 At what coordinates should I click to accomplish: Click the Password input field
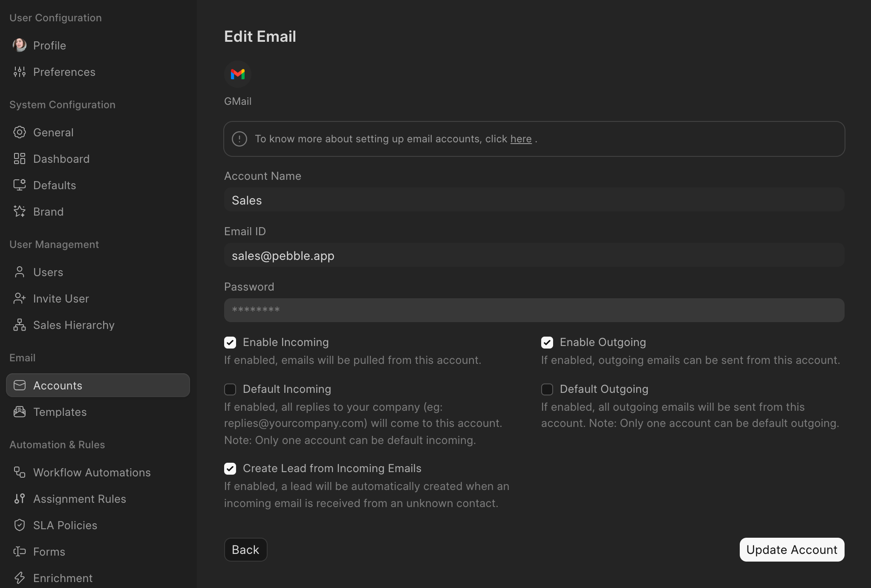pyautogui.click(x=534, y=310)
